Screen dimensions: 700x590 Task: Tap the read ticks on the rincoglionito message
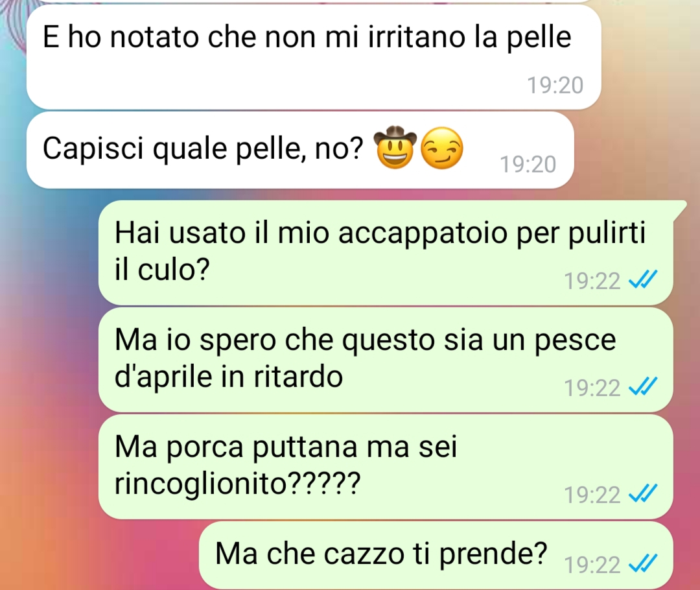[643, 494]
